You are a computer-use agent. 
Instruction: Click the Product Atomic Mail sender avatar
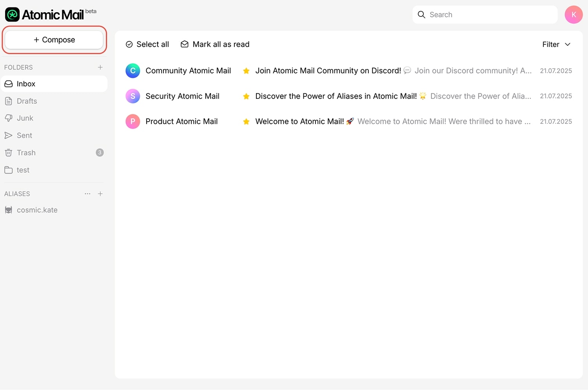133,122
